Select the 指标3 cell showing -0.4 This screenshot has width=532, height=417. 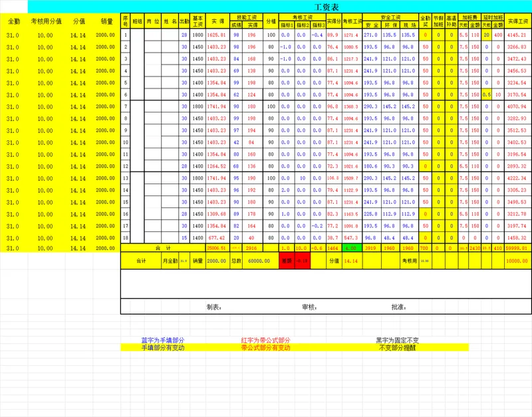tap(318, 35)
